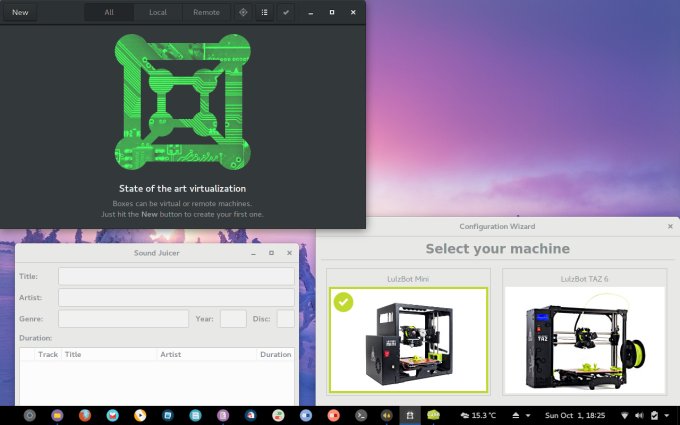This screenshot has height=425, width=680.
Task: Open Firefox from the taskbar
Action: click(x=85, y=415)
